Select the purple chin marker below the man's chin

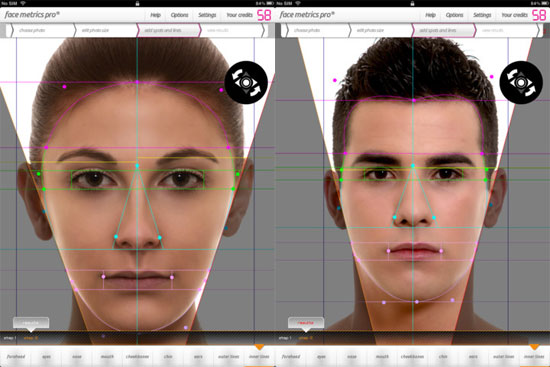417,302
